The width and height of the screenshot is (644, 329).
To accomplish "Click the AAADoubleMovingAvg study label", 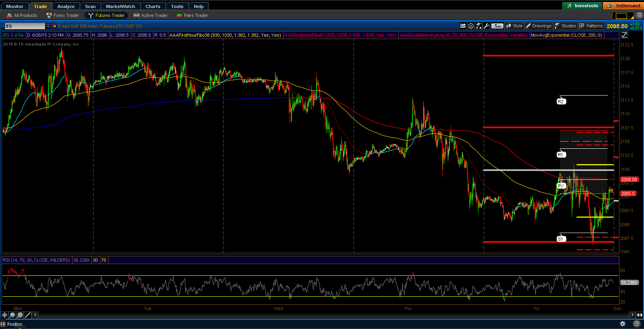I will click(x=464, y=35).
